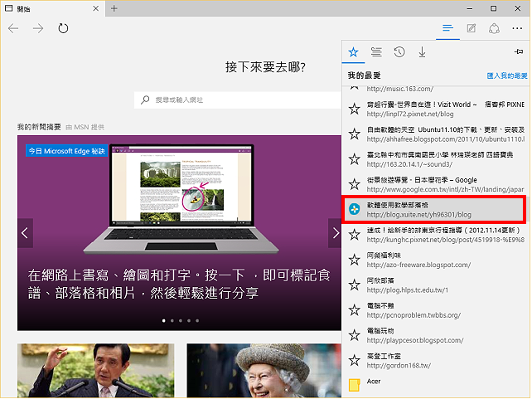Open news thumbnail of man in suit
The height and width of the screenshot is (404, 532).
point(95,370)
